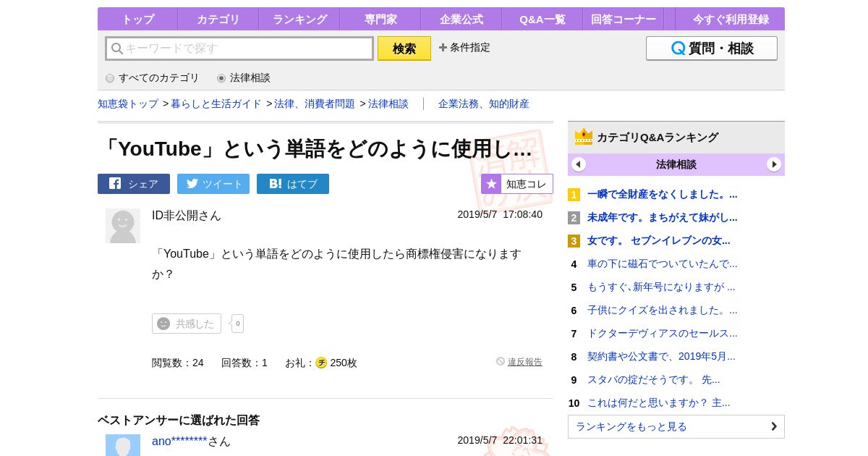Image resolution: width=868 pixels, height=456 pixels.
Task: Open ranking 3: セブンイレブンの女
Action: pyautogui.click(x=658, y=240)
